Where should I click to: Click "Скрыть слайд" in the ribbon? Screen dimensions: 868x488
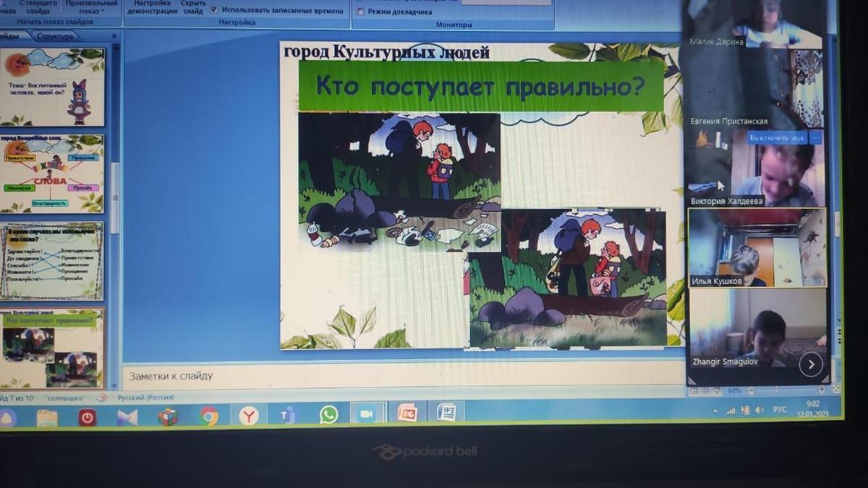(x=193, y=7)
